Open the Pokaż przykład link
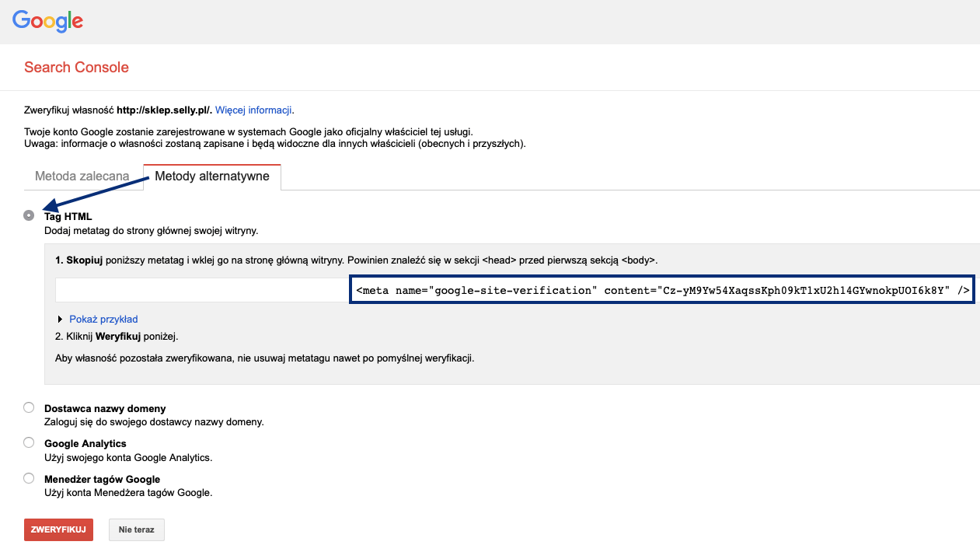The height and width of the screenshot is (559, 980). 103,319
